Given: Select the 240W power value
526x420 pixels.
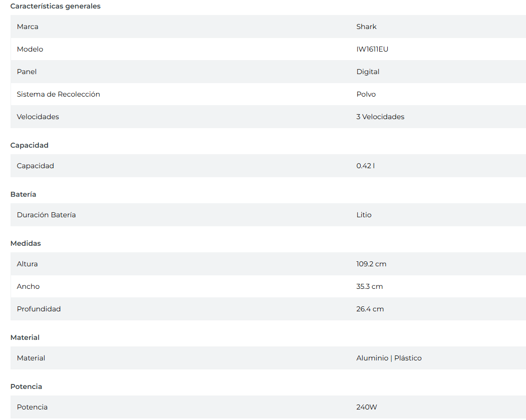Looking at the screenshot, I should coord(367,407).
